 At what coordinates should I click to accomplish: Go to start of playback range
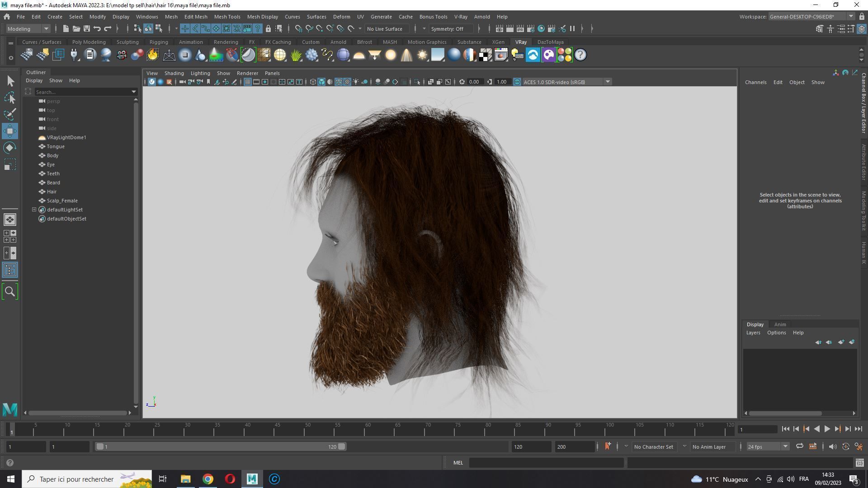pos(785,429)
